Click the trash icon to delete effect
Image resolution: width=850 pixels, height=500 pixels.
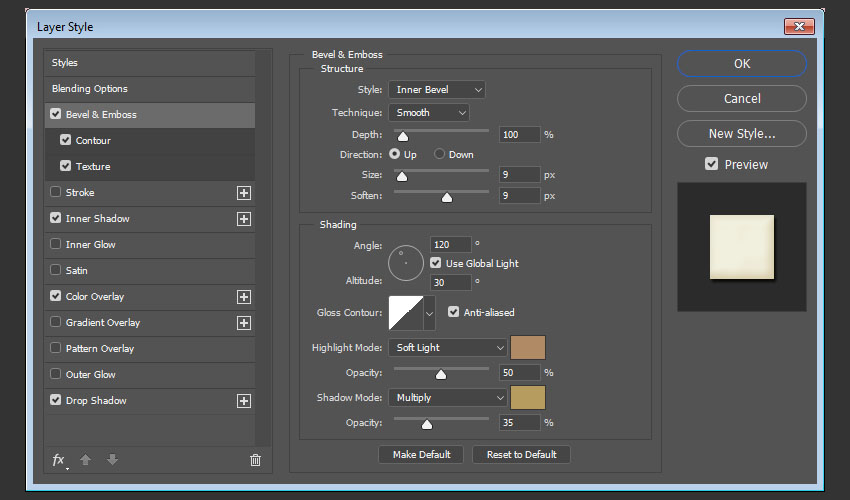[255, 460]
